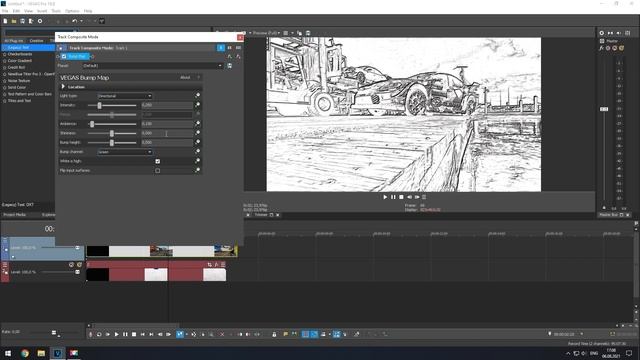Open the Preset dropdown showing (Default)
This screenshot has height=360, width=640.
tap(152, 65)
